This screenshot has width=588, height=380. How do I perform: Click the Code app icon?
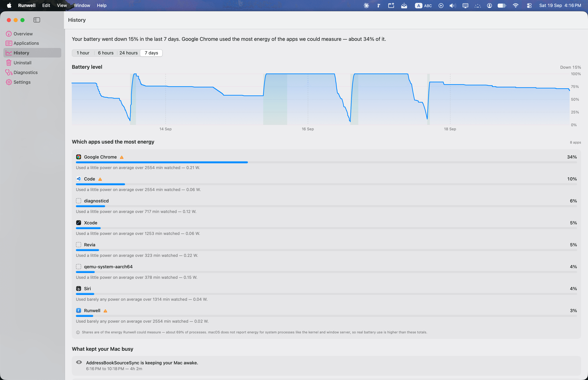point(78,179)
